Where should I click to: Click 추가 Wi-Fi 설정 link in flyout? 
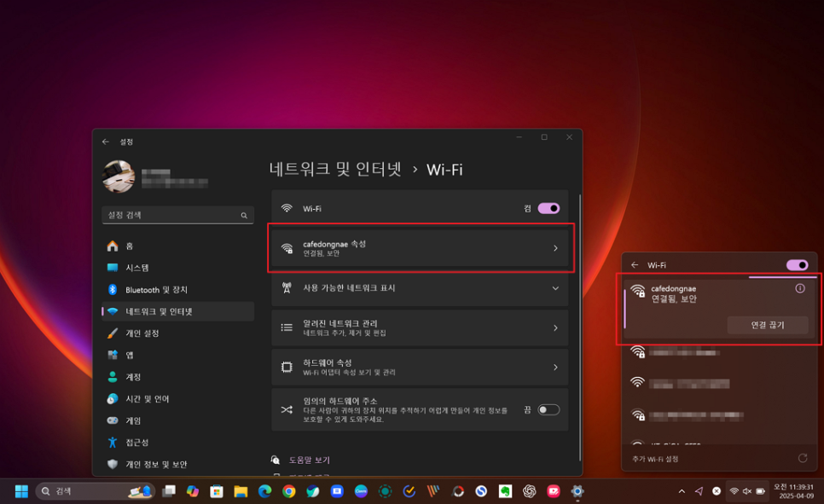(655, 459)
